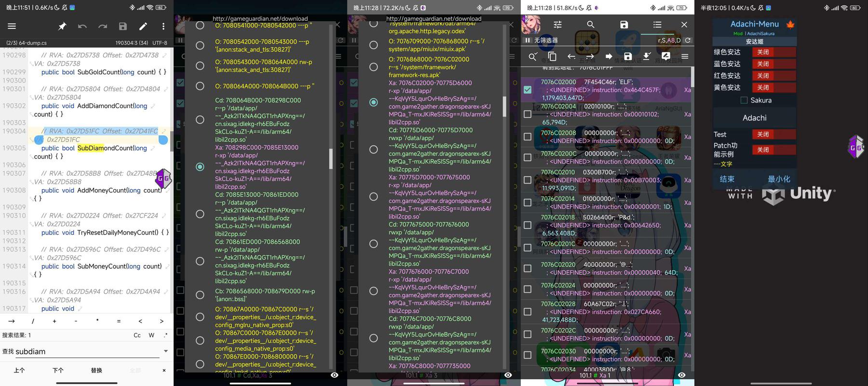Select radio for Cd: 708064B000 libil2cpp.so
Screen dimensions: 868x386
point(200,119)
